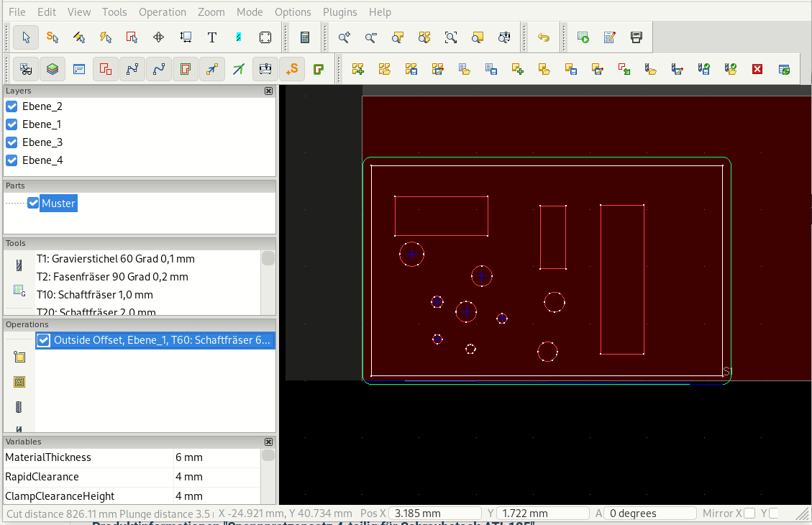Click the new mill tool icon in Tools panel
The height and width of the screenshot is (525, 812).
click(x=19, y=265)
